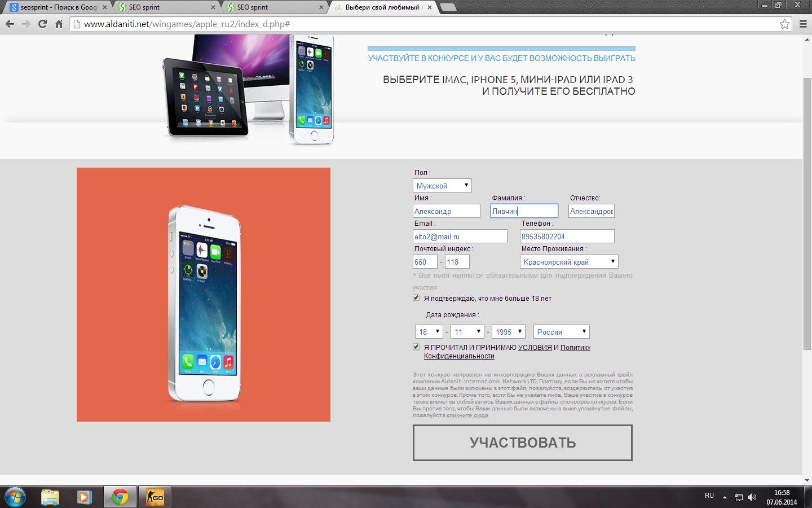
Task: Close the 'Выбери свой любимый' tab
Action: tap(430, 7)
